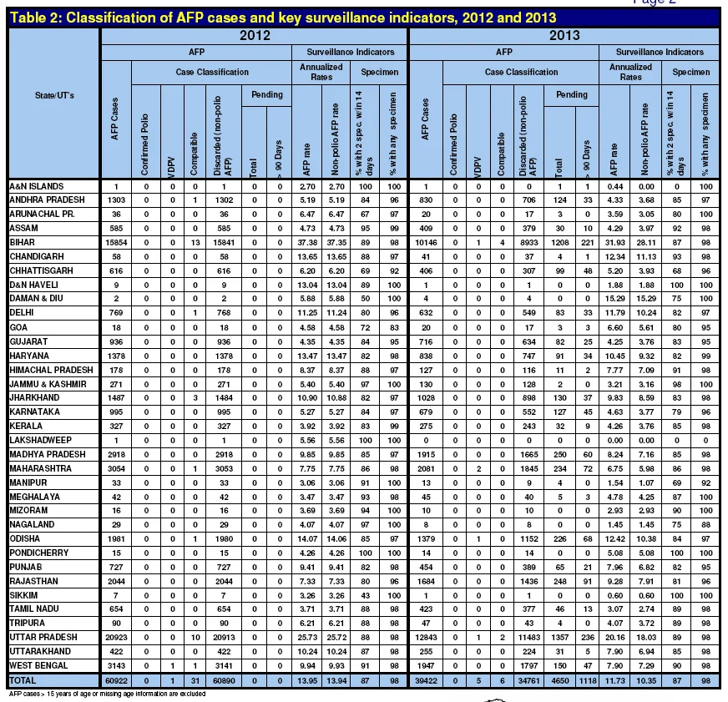Viewport: 728px width, 702px height.
Task: Click the 'KERALA' row label
Action: point(26,426)
